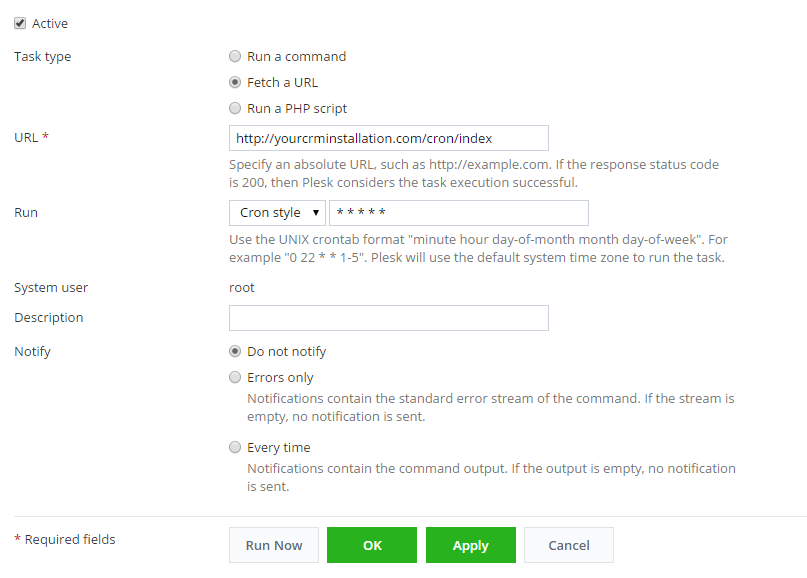Cancel the scheduled task form
Viewport: 807px width, 578px height.
point(568,545)
